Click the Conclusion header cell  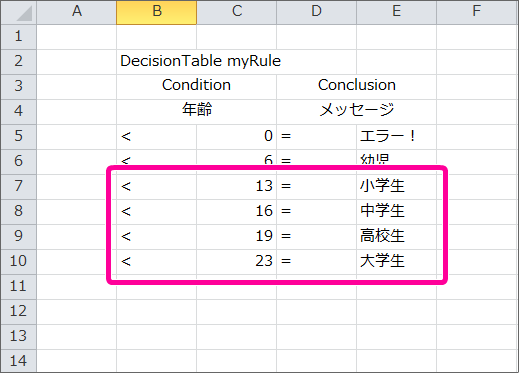(356, 87)
